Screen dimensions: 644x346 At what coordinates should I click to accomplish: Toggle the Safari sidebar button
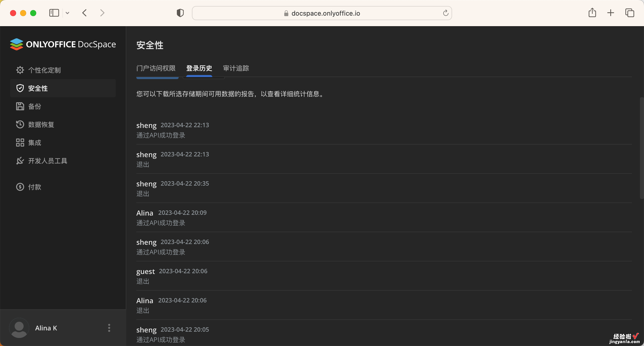pyautogui.click(x=54, y=13)
